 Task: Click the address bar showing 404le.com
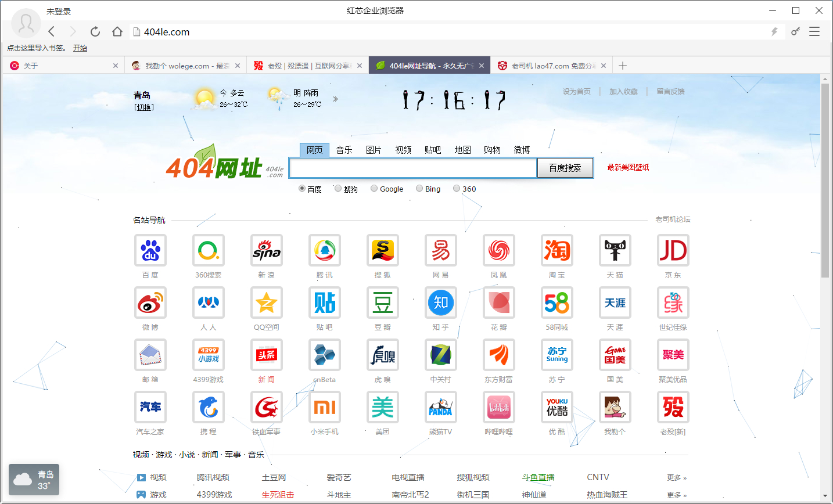[447, 32]
